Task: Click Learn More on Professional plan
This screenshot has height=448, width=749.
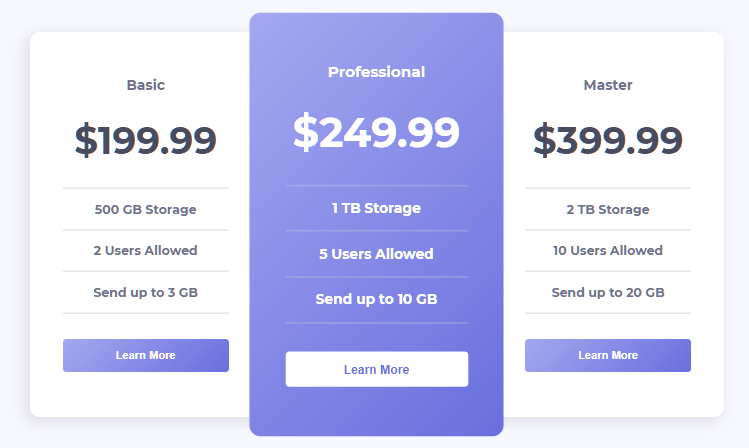Action: [x=377, y=369]
